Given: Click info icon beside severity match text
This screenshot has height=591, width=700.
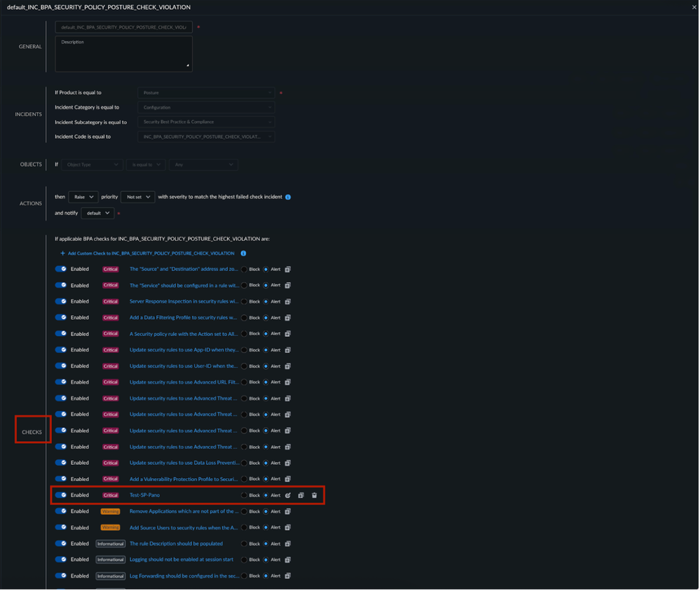Looking at the screenshot, I should tap(288, 197).
